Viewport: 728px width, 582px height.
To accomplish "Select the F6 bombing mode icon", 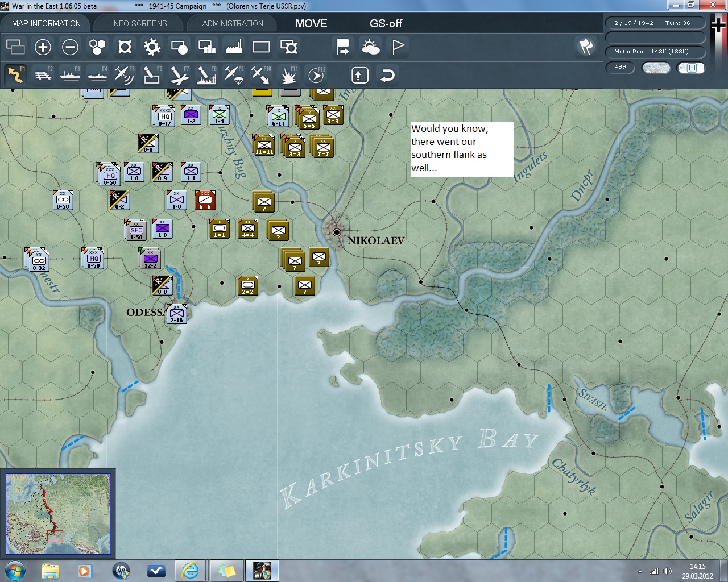I will (152, 75).
